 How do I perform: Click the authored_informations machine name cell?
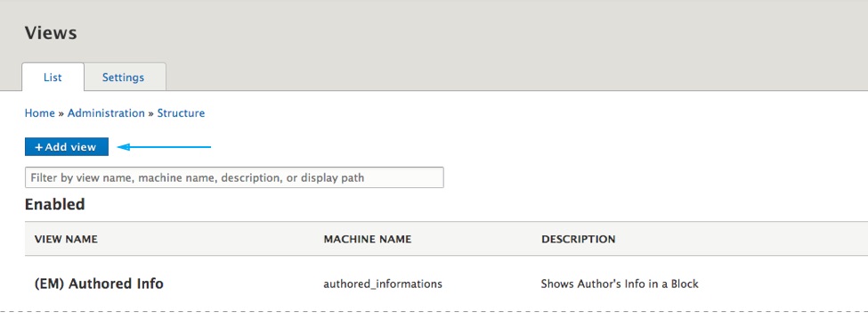[383, 284]
